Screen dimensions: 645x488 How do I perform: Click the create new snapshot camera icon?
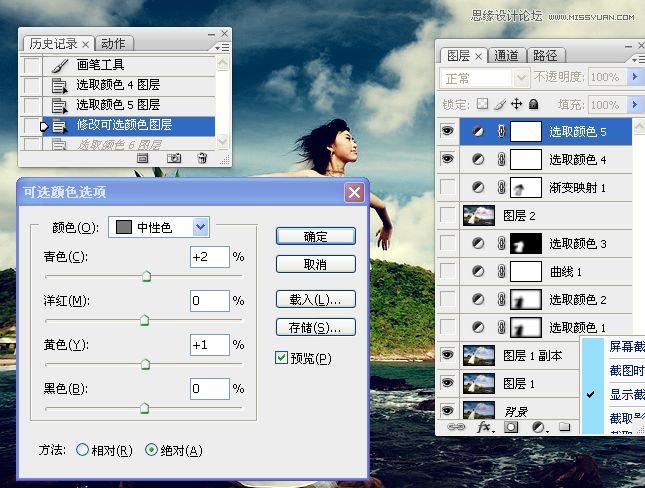(x=173, y=158)
